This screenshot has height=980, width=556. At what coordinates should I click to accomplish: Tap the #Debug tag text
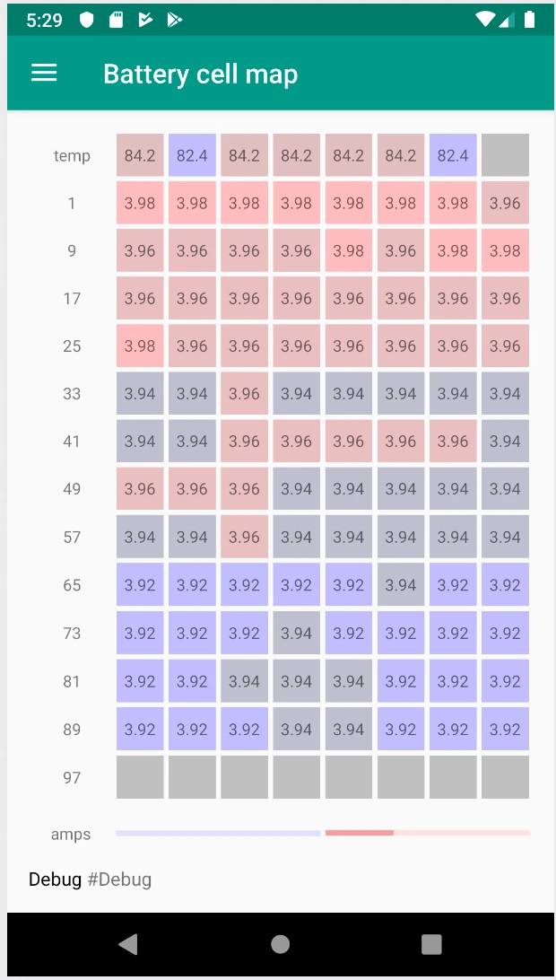pos(119,879)
